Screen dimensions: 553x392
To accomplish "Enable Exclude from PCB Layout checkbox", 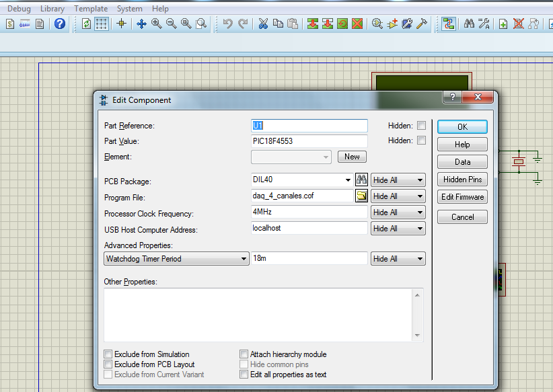I will pos(108,364).
